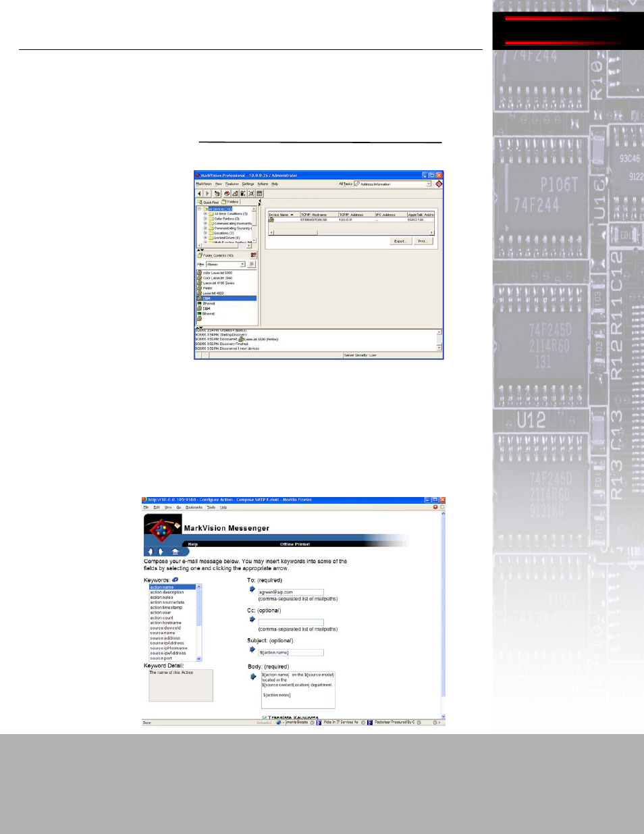Image resolution: width=644 pixels, height=834 pixels.
Task: Click the IPX: Address column header
Action: (390, 215)
